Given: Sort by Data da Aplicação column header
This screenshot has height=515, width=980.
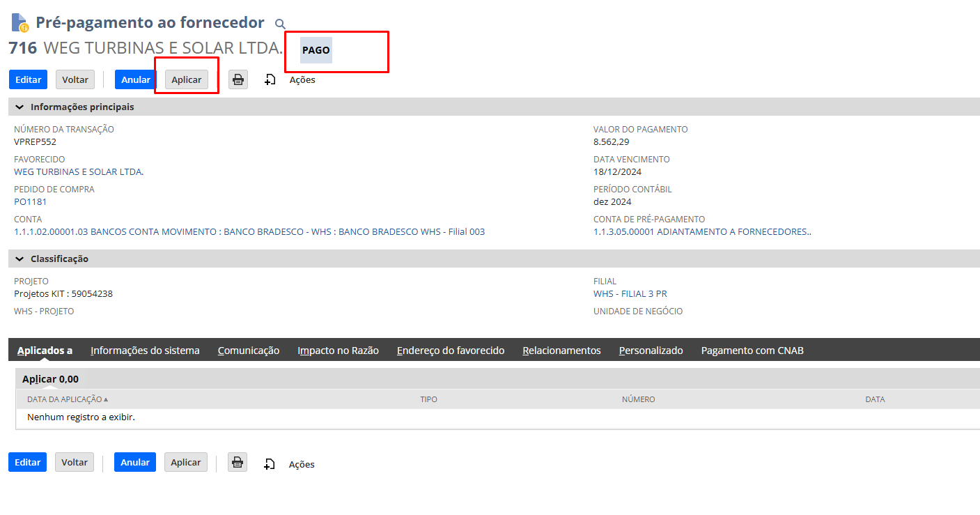Looking at the screenshot, I should pyautogui.click(x=67, y=399).
